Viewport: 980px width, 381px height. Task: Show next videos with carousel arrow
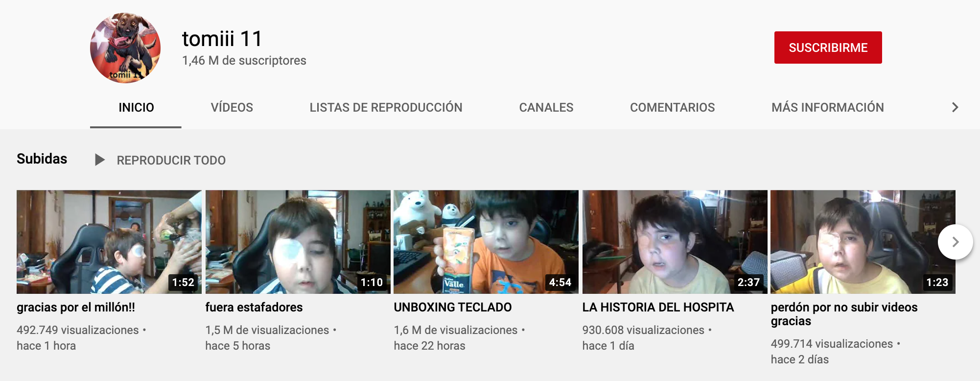point(955,242)
